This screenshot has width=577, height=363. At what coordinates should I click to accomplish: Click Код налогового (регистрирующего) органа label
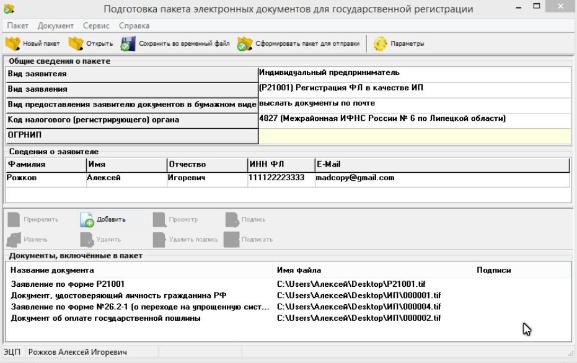tap(132, 120)
